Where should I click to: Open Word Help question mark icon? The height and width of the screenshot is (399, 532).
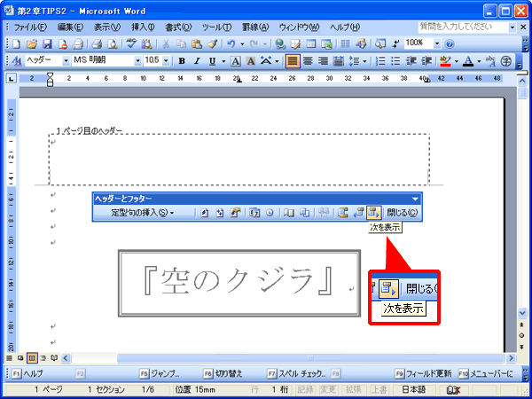tap(450, 43)
